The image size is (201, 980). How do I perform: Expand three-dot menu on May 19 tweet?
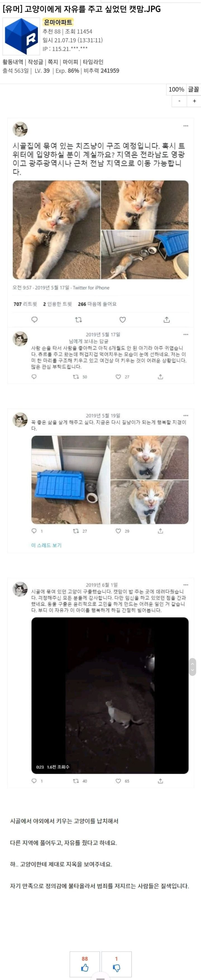click(186, 415)
